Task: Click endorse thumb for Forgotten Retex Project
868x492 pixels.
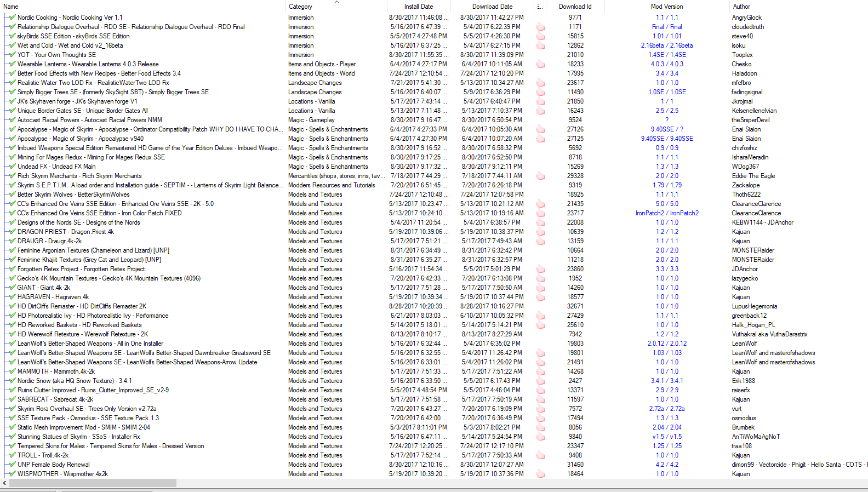Action: click(540, 269)
